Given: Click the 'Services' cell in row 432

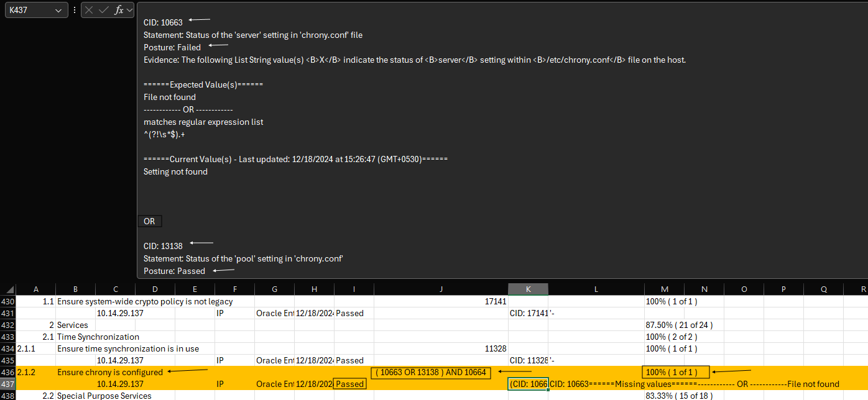Looking at the screenshot, I should click(73, 325).
